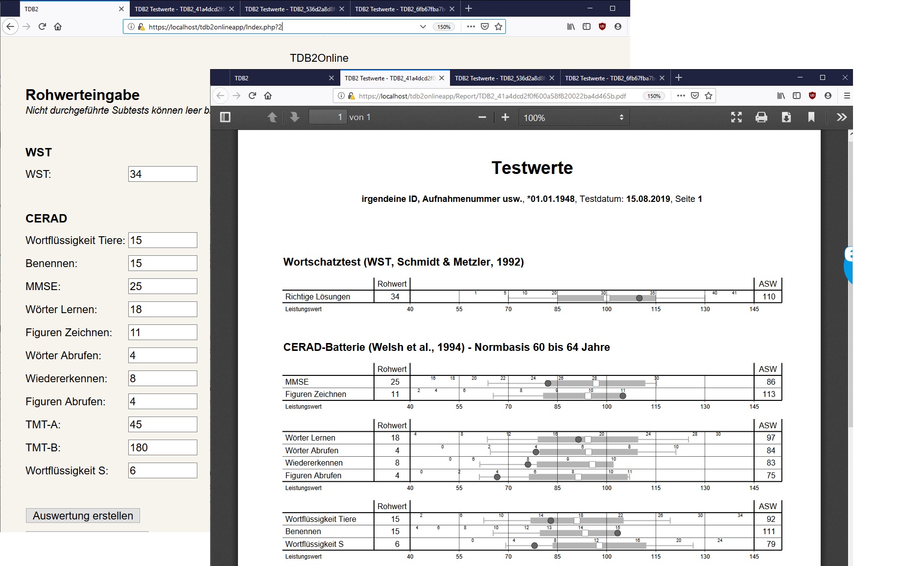The image size is (924, 566).
Task: Navigate back in the PDF browser window
Action: click(x=221, y=96)
